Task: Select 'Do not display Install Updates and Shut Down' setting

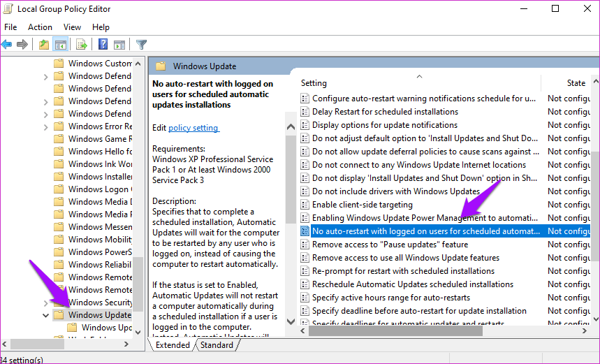Action: [x=425, y=178]
